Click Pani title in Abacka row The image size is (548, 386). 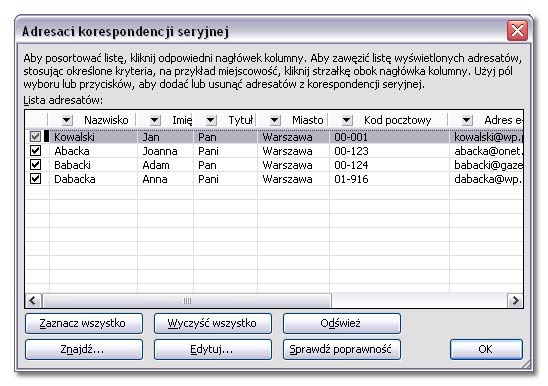[x=208, y=151]
